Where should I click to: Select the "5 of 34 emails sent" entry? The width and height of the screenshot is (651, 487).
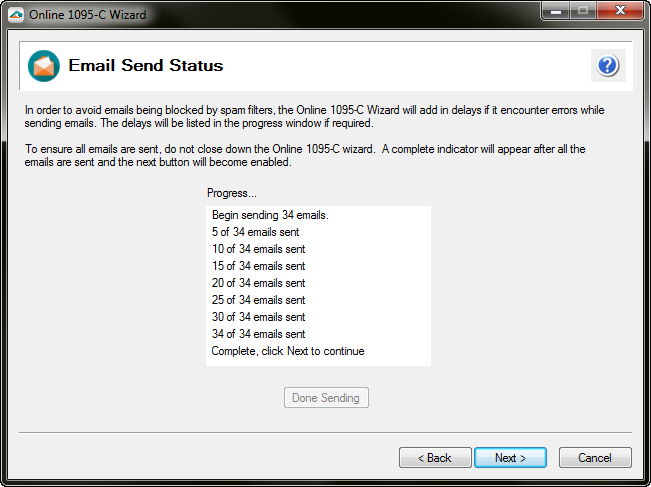(x=255, y=232)
